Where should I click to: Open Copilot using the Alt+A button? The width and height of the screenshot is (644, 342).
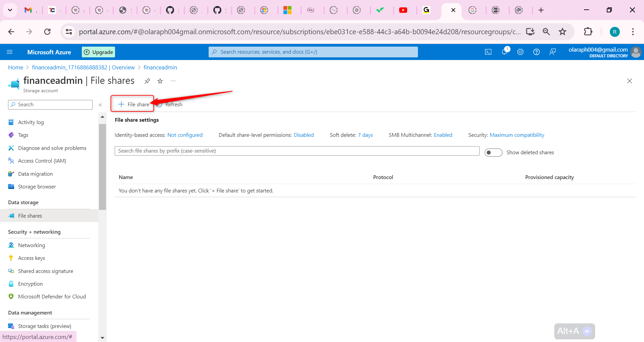[x=574, y=331]
